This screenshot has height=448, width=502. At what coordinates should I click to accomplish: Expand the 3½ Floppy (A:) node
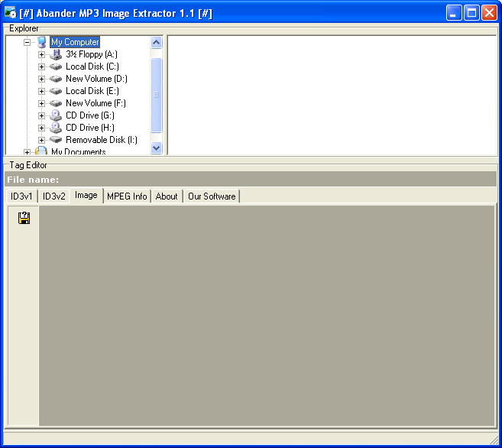pyautogui.click(x=41, y=54)
